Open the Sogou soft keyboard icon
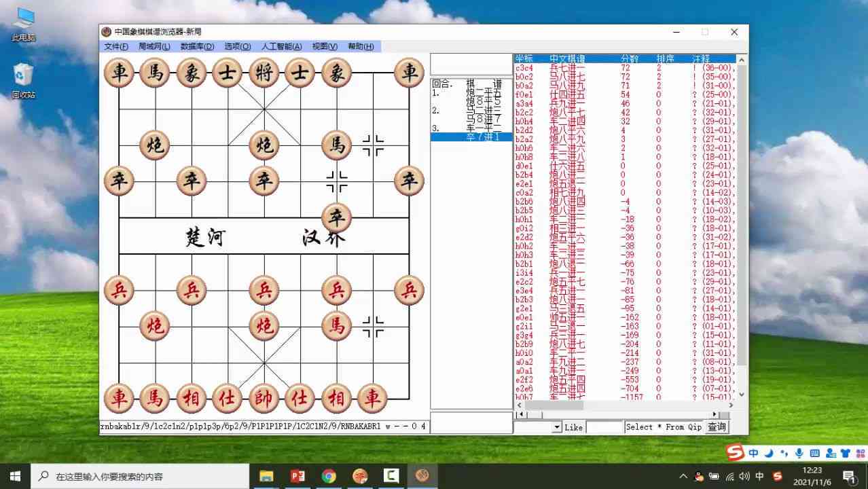868x489 pixels. tap(814, 453)
